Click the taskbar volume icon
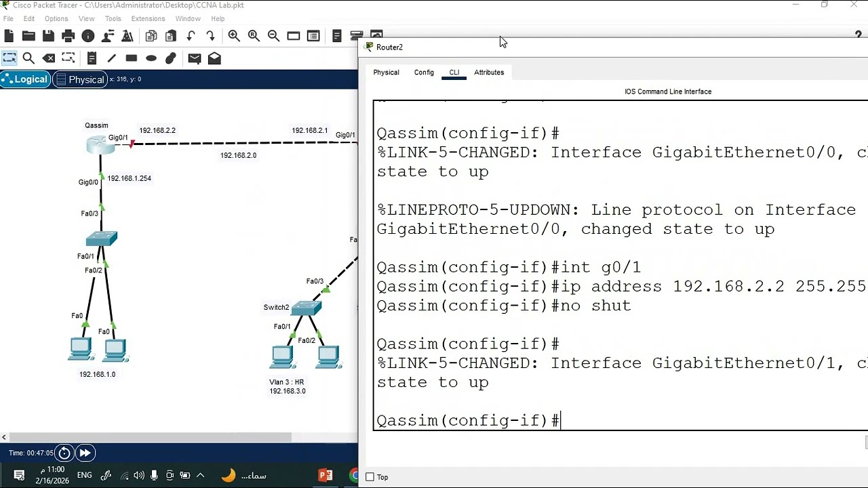The image size is (868, 488). (139, 475)
